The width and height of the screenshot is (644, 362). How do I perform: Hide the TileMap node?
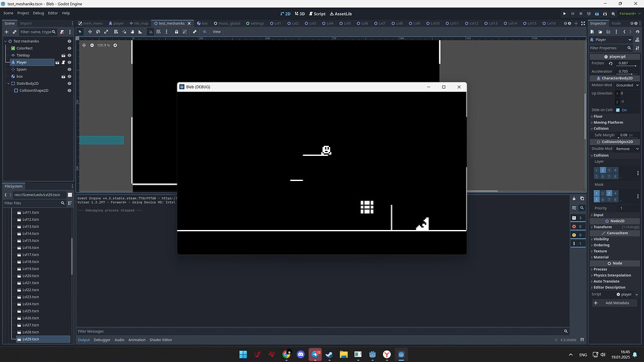point(69,55)
